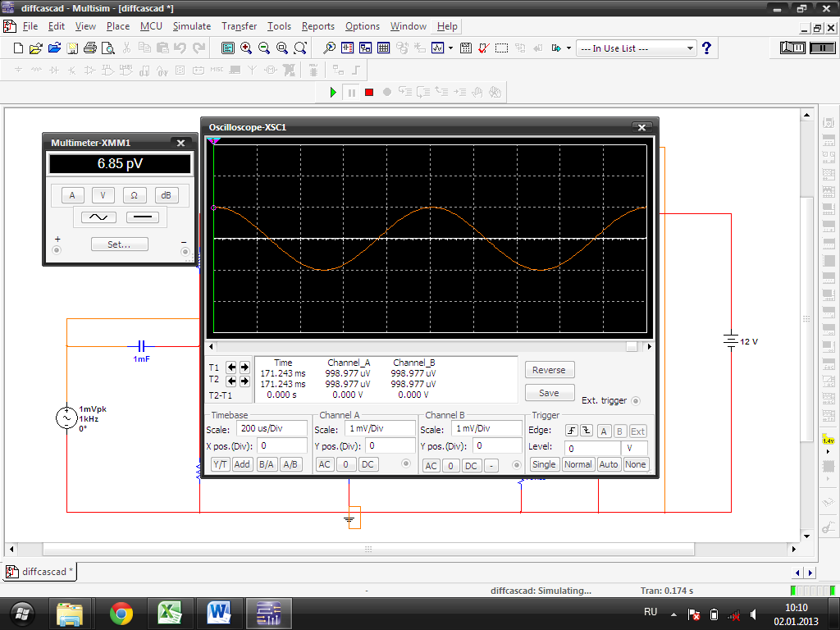The image size is (840, 630).
Task: Open the spreadsheet view grid icon
Action: [x=384, y=48]
